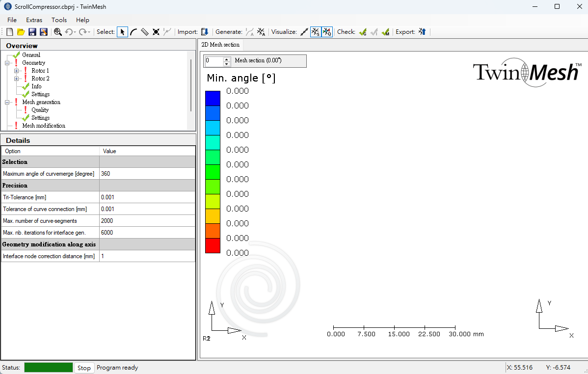Click the New project icon
Viewport: 588px width, 374px height.
tap(10, 32)
